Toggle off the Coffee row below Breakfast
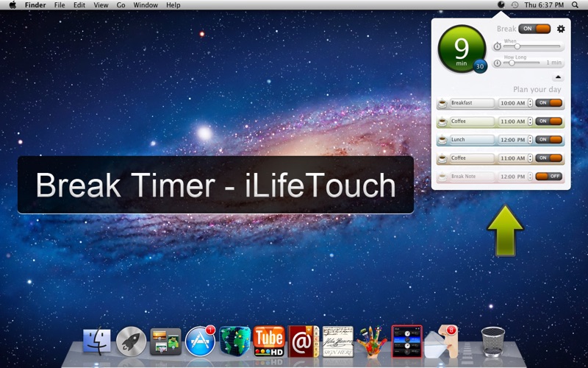 pos(548,121)
